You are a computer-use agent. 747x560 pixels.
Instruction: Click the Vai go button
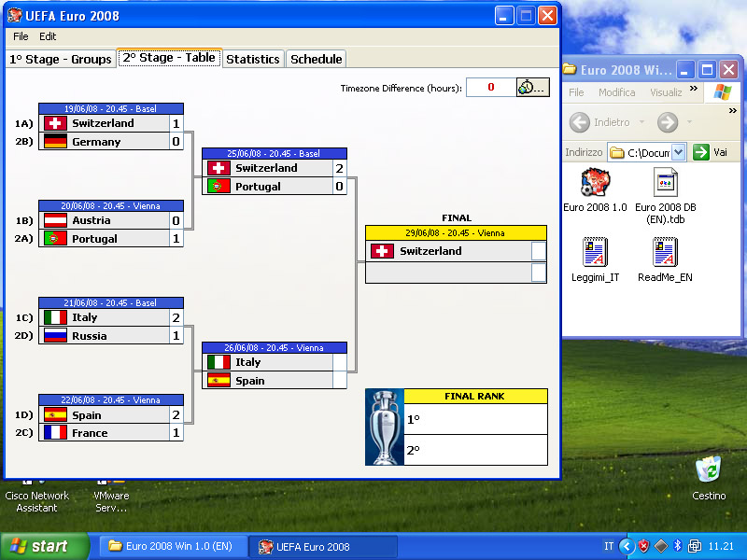[711, 152]
